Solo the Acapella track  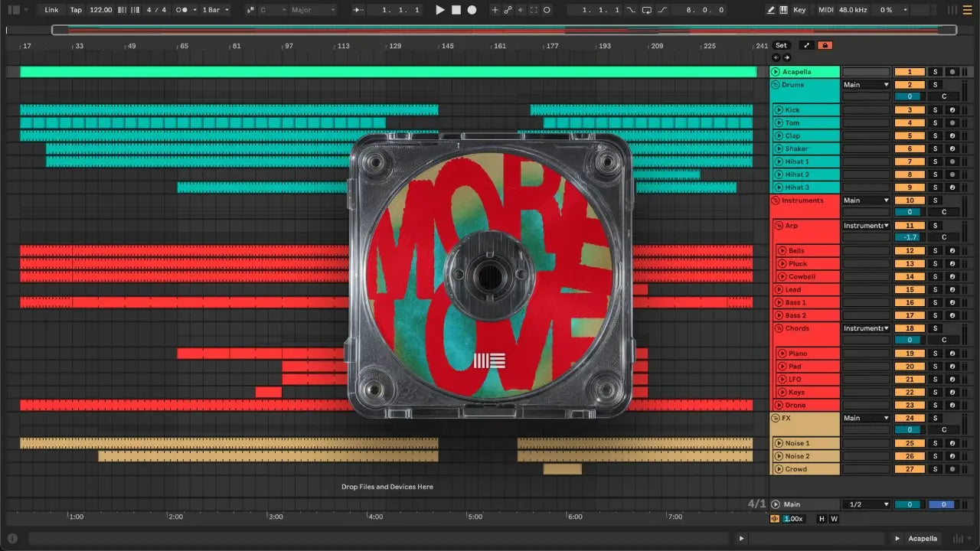(x=934, y=72)
